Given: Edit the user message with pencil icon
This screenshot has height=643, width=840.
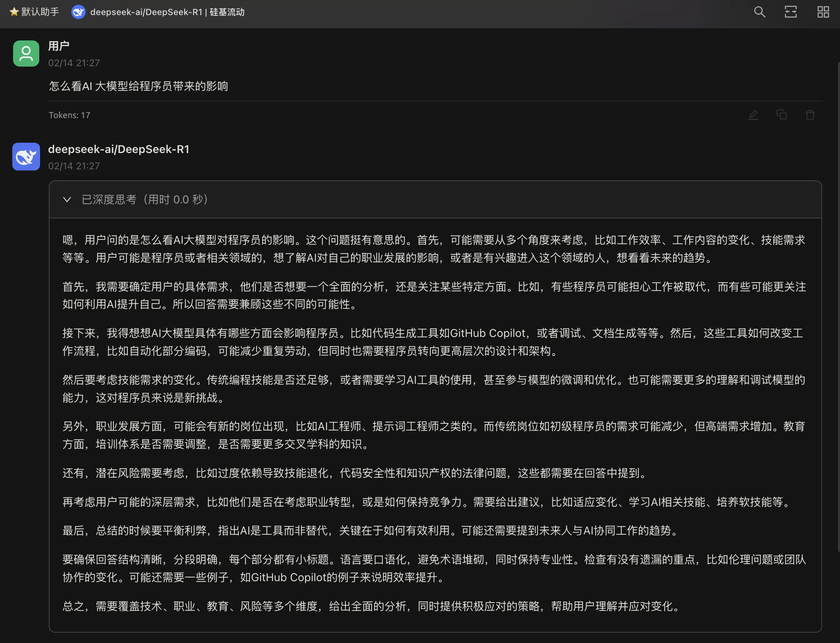Looking at the screenshot, I should coord(753,115).
